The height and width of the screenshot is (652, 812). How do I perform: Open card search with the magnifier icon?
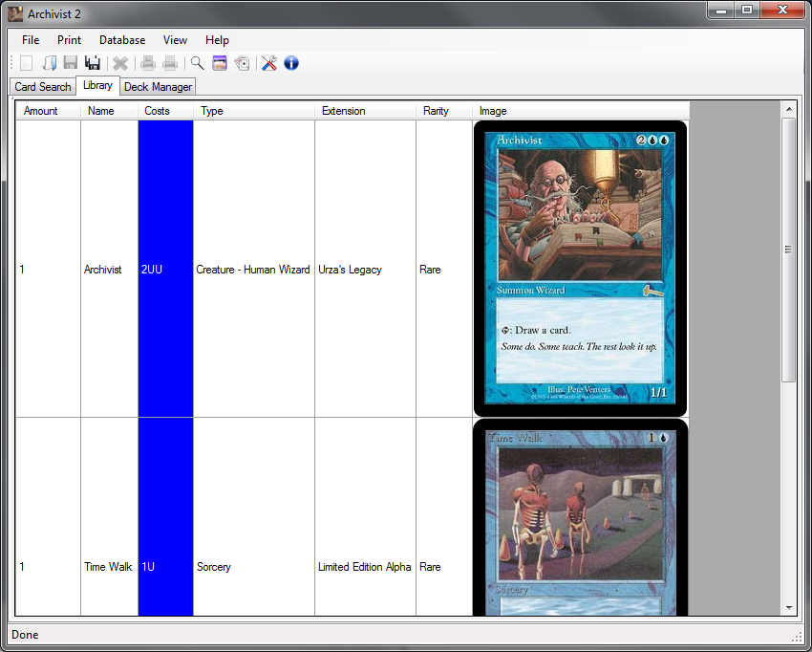pos(197,63)
